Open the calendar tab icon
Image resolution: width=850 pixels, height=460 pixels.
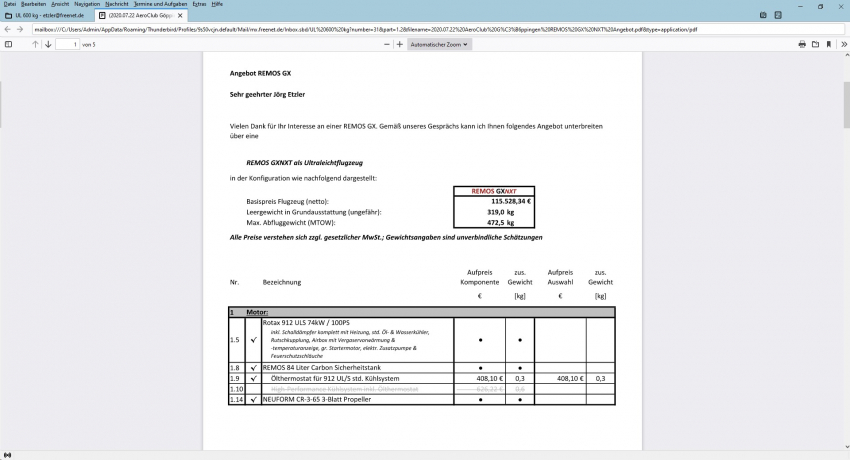pos(763,15)
